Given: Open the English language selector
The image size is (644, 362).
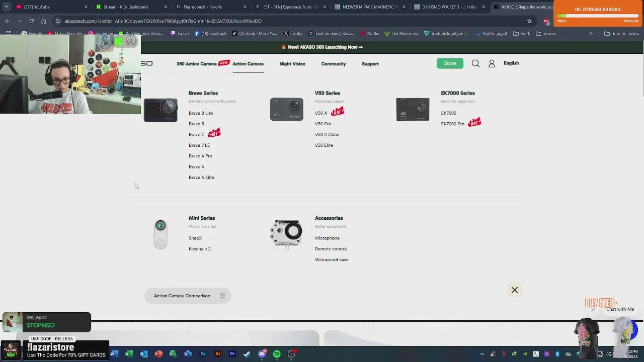Looking at the screenshot, I should 511,63.
